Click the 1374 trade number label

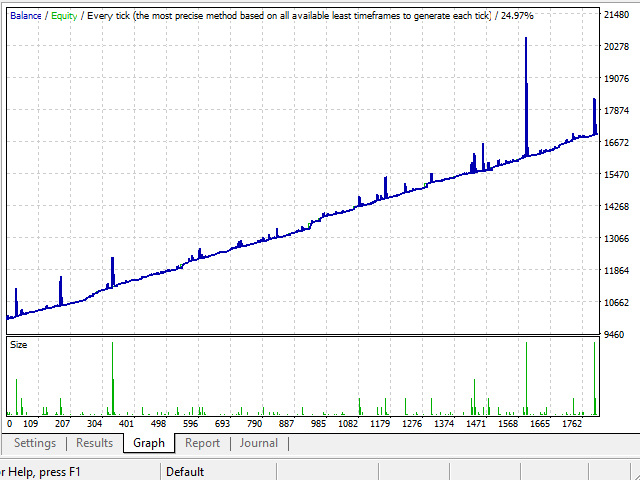click(x=444, y=424)
